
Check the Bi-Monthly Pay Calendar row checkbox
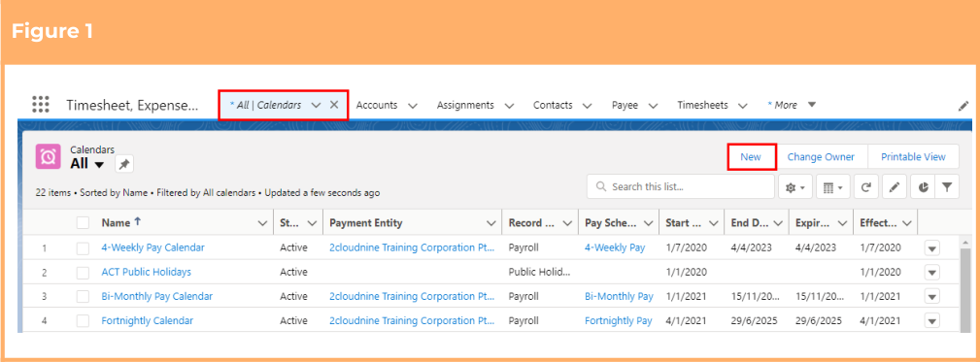[x=84, y=296]
